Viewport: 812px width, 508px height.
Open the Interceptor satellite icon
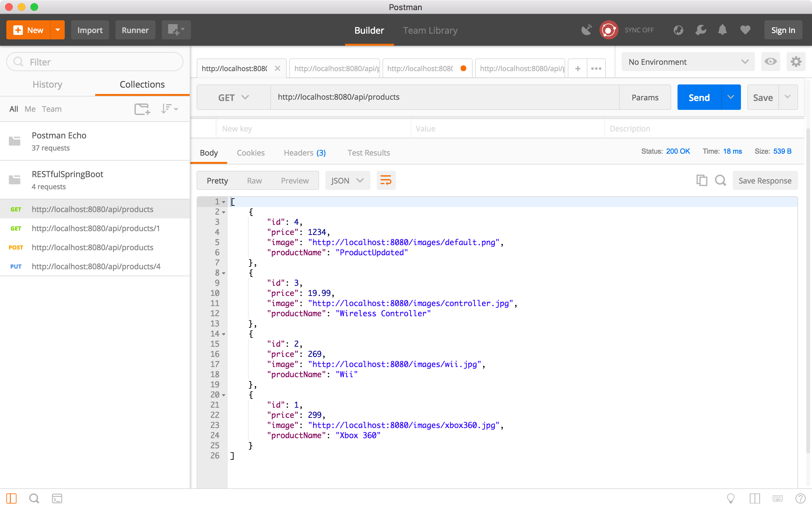pos(586,30)
